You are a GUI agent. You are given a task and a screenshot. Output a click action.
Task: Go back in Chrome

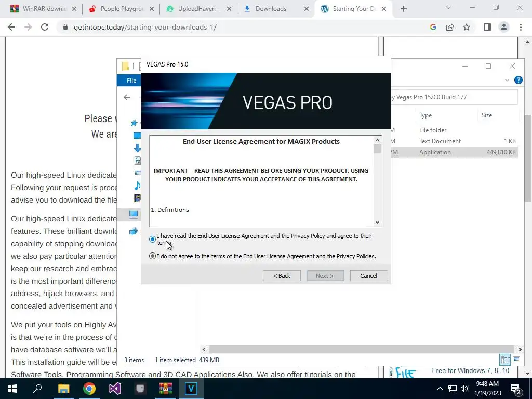coord(11,27)
